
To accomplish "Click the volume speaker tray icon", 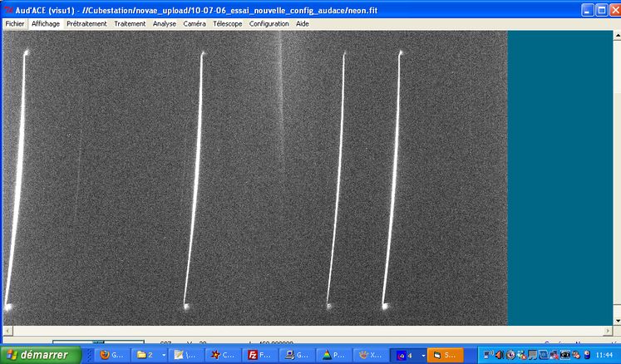I will coord(500,355).
